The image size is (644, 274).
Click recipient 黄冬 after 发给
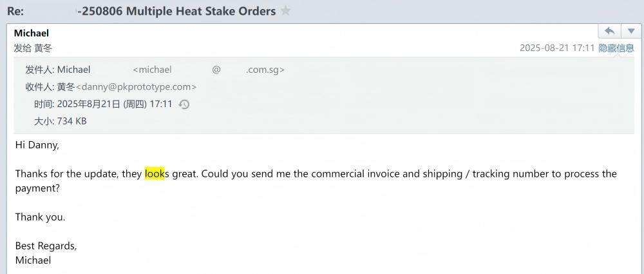pos(43,48)
